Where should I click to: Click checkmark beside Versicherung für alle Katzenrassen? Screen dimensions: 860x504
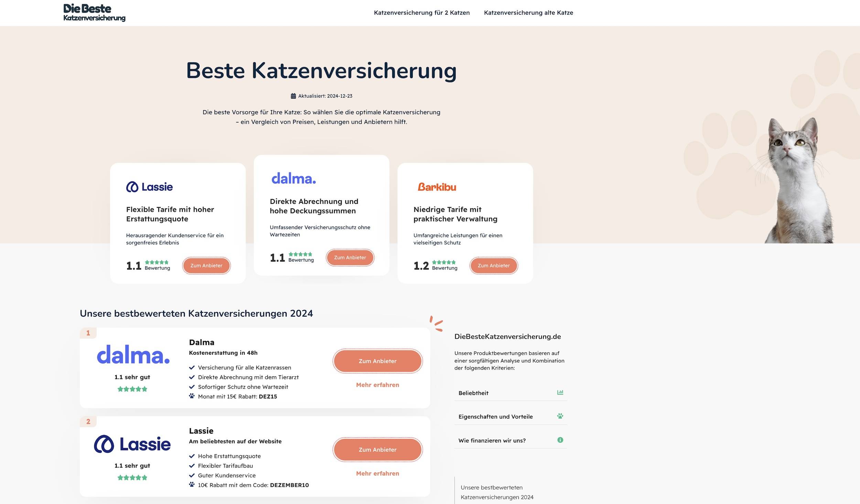(x=192, y=368)
